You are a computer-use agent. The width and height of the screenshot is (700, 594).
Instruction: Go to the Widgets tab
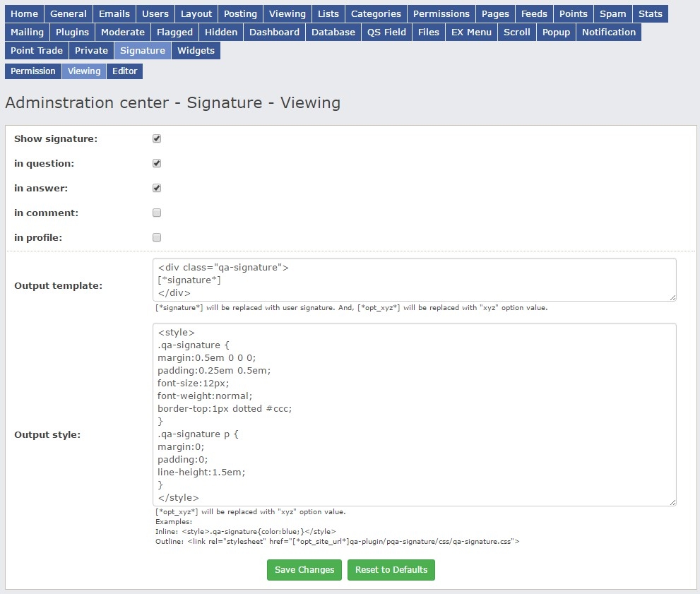click(196, 50)
